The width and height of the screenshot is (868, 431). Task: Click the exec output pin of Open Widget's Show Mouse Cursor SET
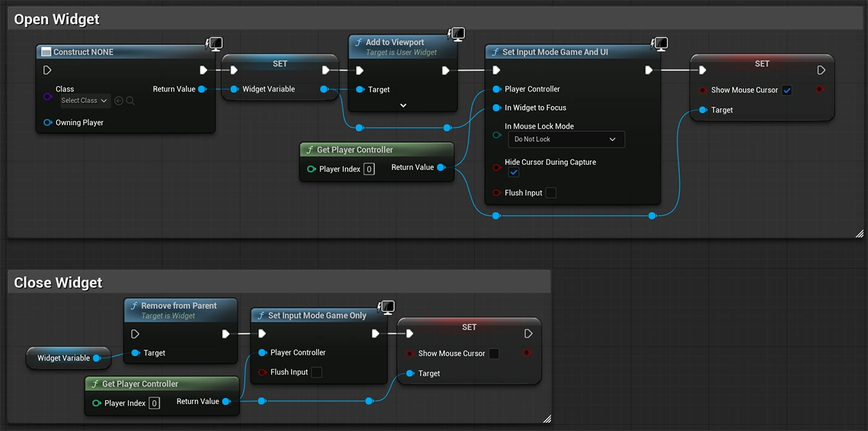(x=821, y=70)
